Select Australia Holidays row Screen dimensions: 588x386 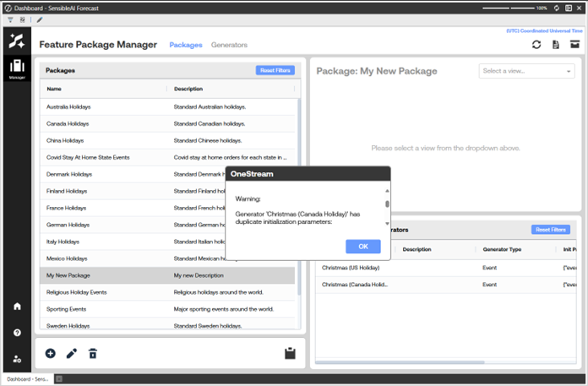tap(167, 106)
